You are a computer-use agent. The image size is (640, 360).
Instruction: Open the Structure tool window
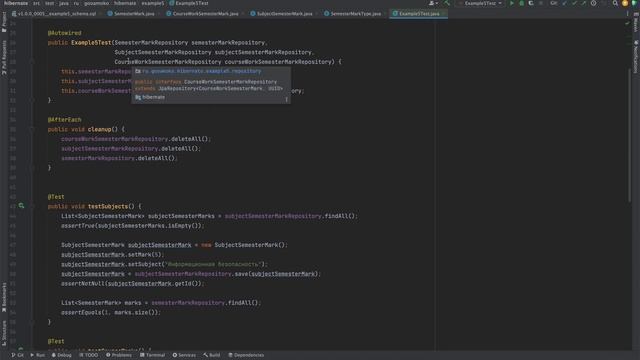pos(4,333)
